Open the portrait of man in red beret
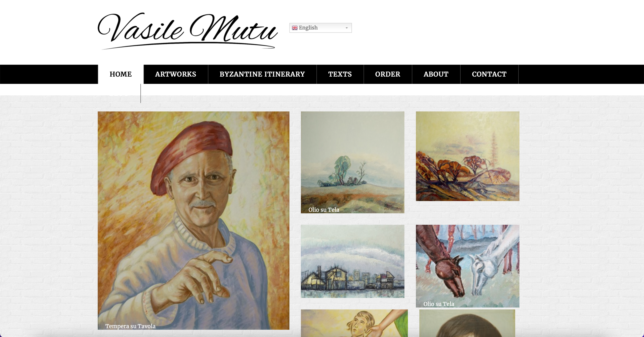The image size is (644, 337). 193,220
